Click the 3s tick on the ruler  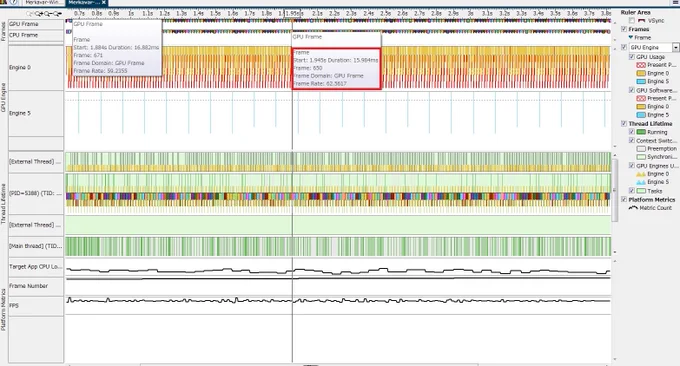(x=471, y=13)
